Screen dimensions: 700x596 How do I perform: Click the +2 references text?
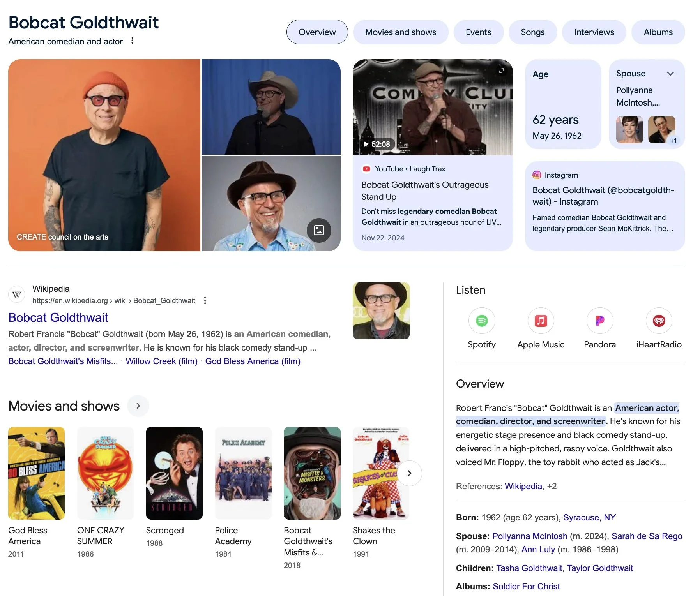[x=552, y=486]
